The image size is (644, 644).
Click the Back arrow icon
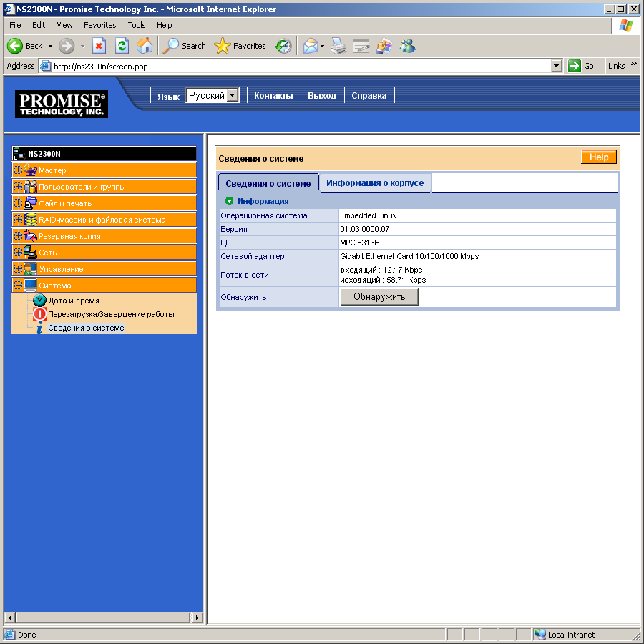(15, 46)
